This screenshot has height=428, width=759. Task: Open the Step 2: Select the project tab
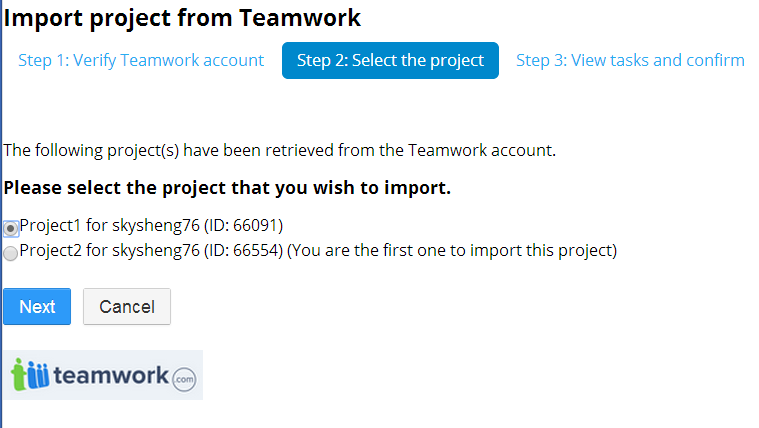point(390,60)
